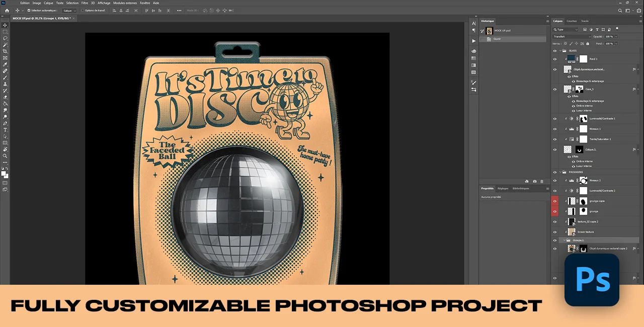Switch to the Couches tab
Image resolution: width=644 pixels, height=327 pixels.
pos(572,21)
